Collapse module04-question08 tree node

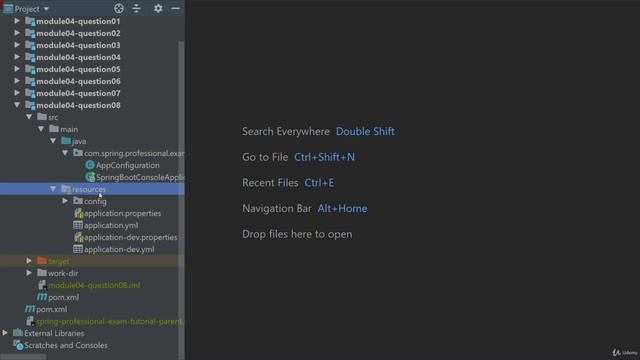tap(17, 105)
